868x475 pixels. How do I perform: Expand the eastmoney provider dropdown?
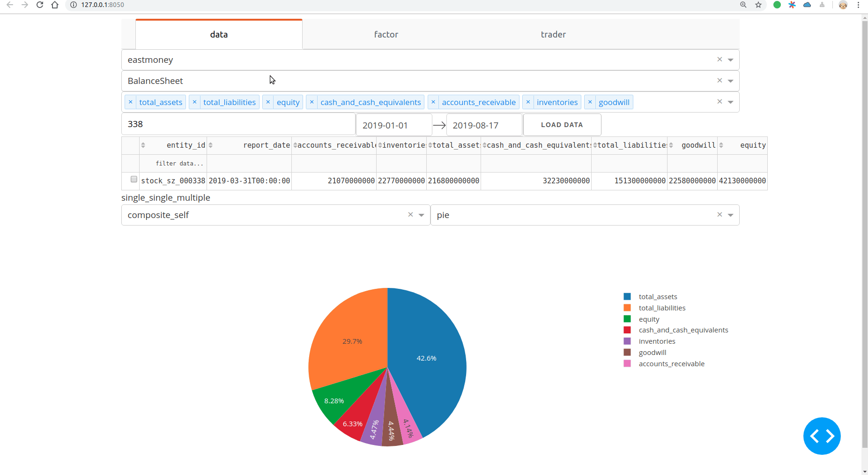point(730,60)
